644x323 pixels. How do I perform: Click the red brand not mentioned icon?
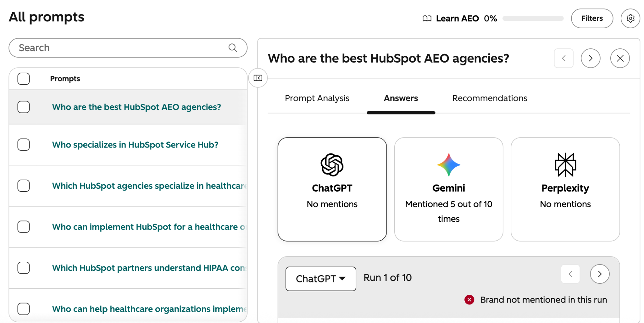tap(469, 300)
